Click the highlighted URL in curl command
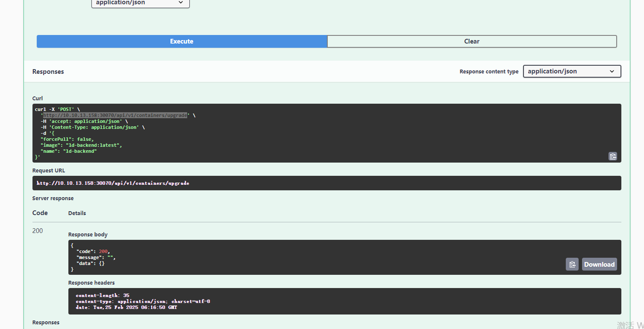 point(115,115)
